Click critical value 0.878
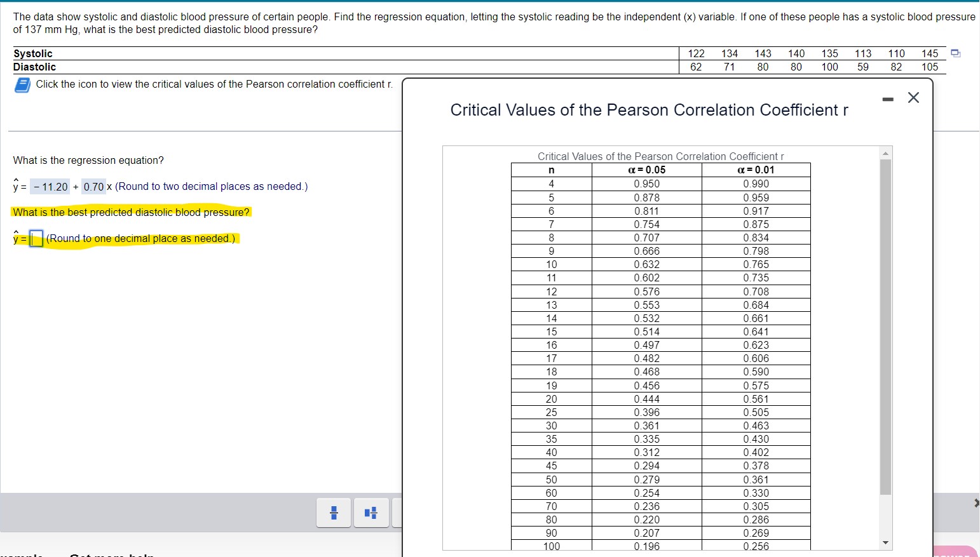The height and width of the screenshot is (557, 980). pos(647,198)
